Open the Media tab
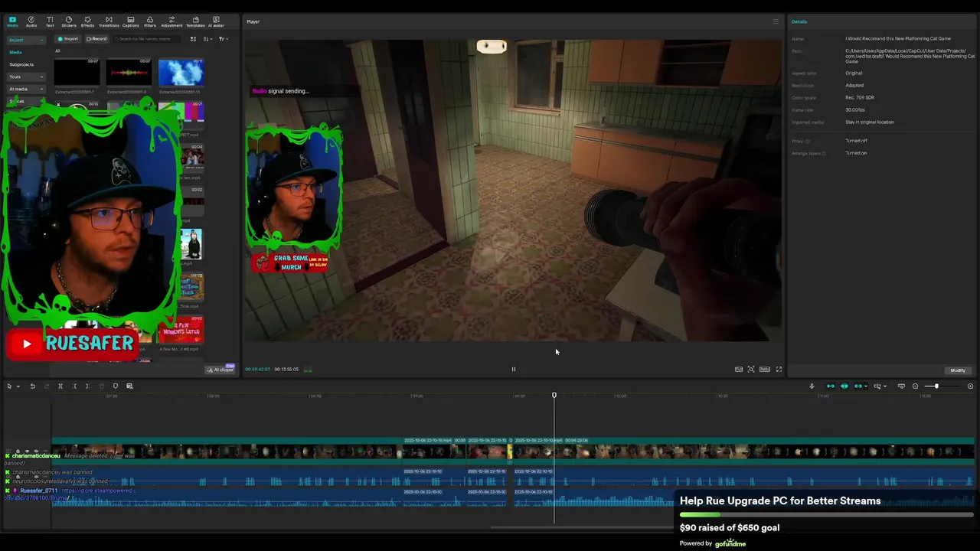The width and height of the screenshot is (980, 551). (12, 21)
